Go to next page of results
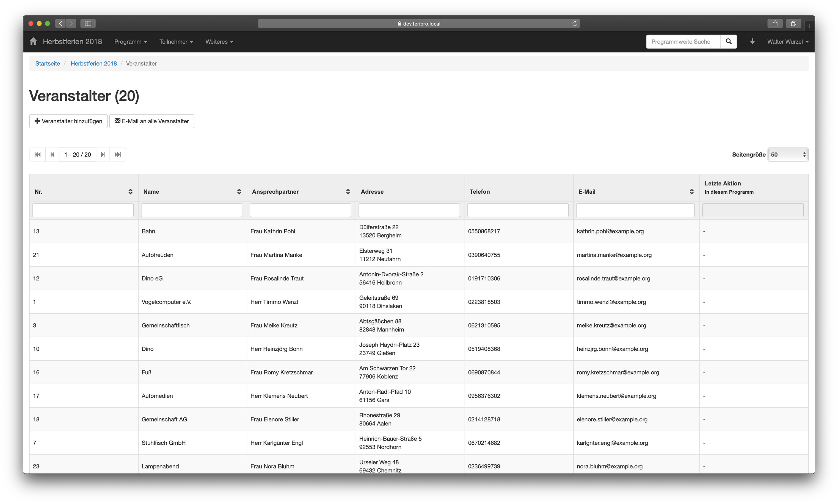Image resolution: width=838 pixels, height=504 pixels. click(103, 155)
